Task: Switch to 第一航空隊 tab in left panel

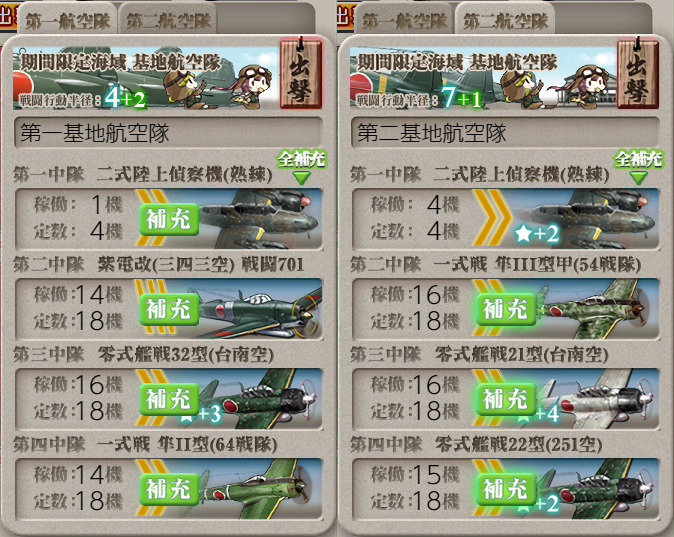Action: pos(67,21)
